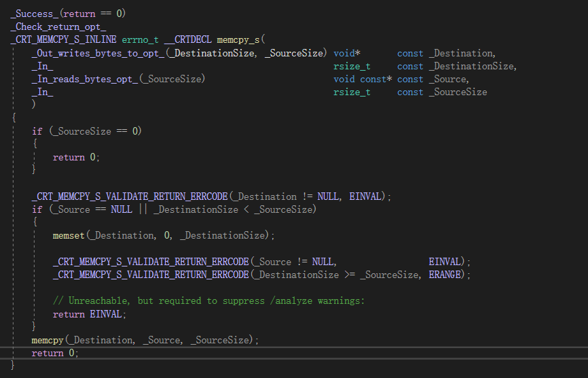Click the function's closing brace at bottom
The width and height of the screenshot is (588, 378).
click(13, 365)
